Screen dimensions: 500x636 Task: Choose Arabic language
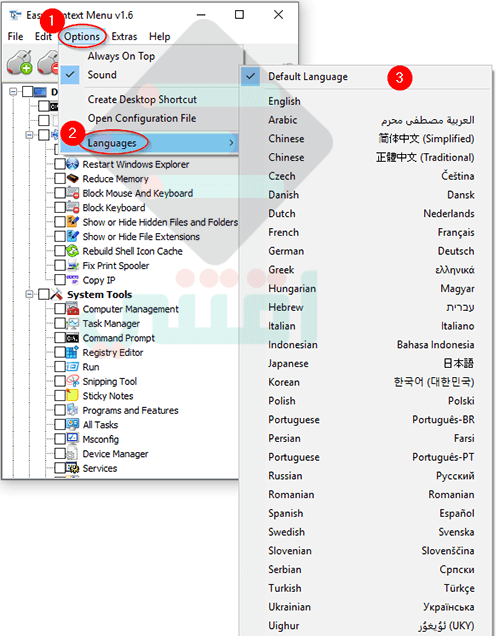(366, 120)
